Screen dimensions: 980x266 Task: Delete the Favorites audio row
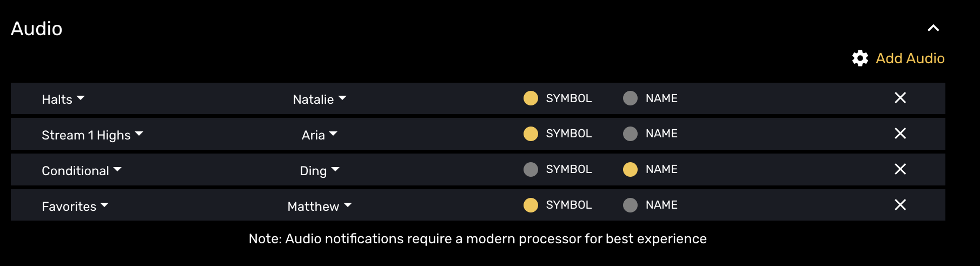click(900, 205)
